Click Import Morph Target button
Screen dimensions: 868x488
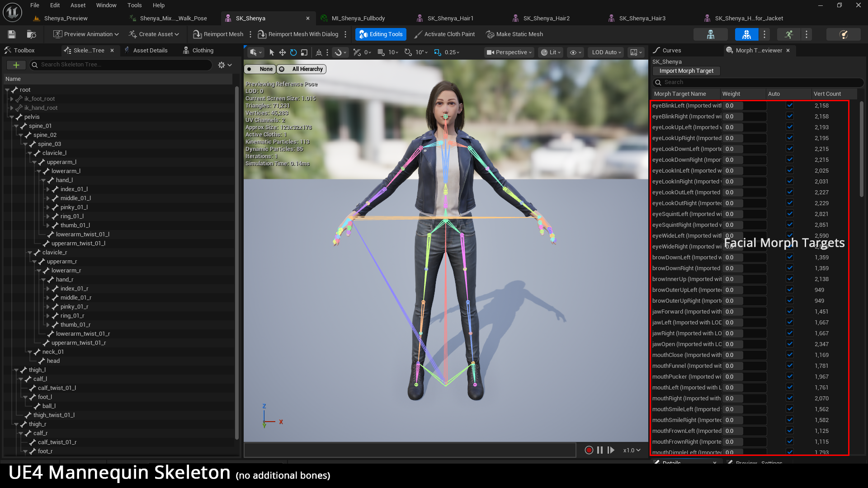(x=686, y=71)
